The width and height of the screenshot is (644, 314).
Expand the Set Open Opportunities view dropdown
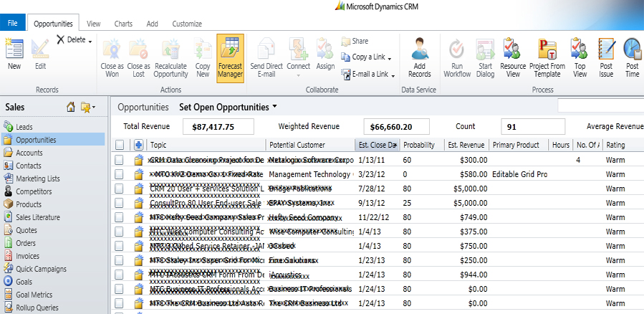(274, 108)
